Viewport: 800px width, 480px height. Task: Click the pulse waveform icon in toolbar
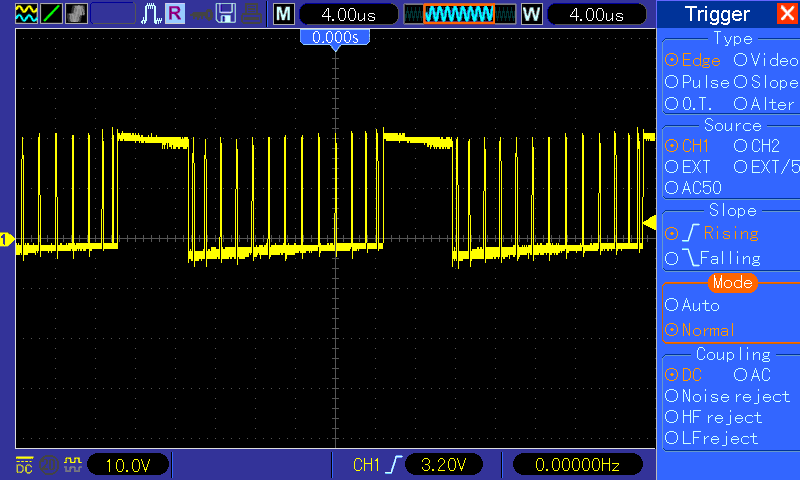click(151, 14)
